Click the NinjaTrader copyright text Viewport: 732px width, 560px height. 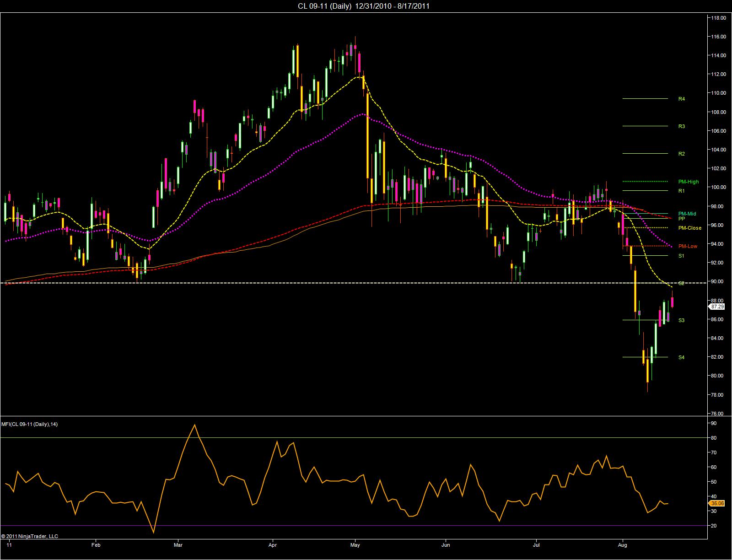click(30, 536)
